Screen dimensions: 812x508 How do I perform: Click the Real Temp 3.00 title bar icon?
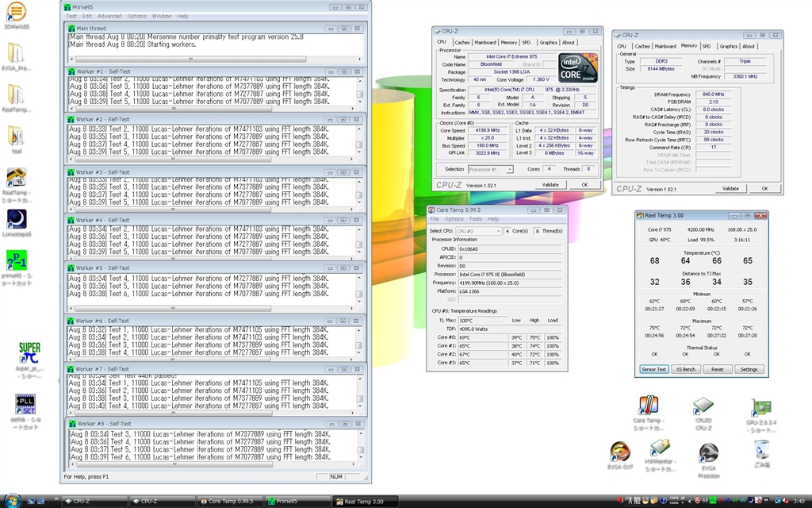click(640, 215)
